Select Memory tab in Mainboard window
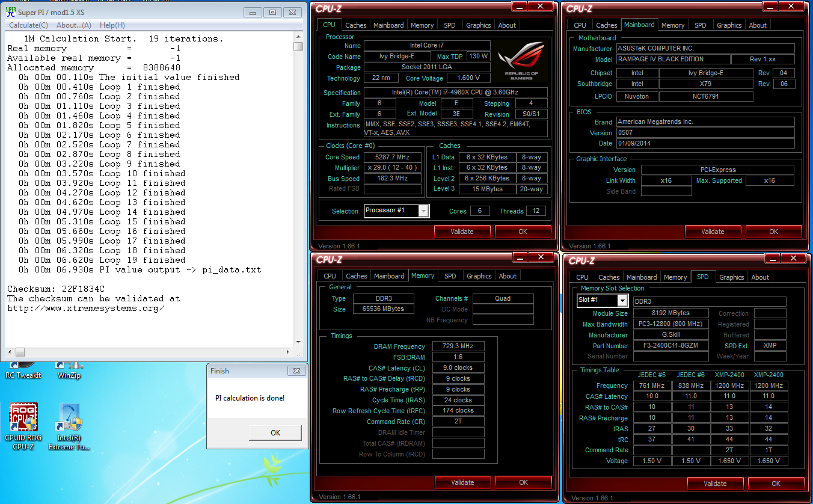Image resolution: width=813 pixels, height=504 pixels. 673,25
